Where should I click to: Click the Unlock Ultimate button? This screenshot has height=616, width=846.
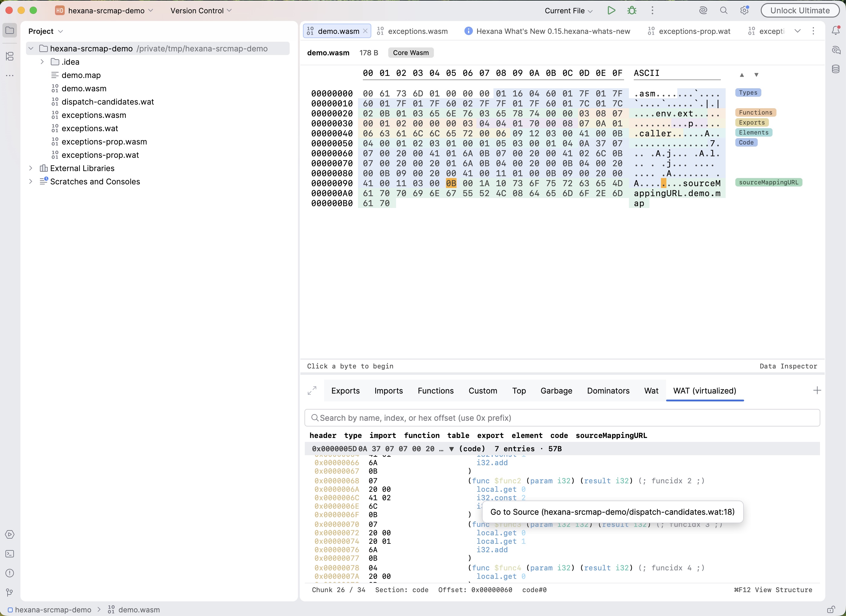800,11
